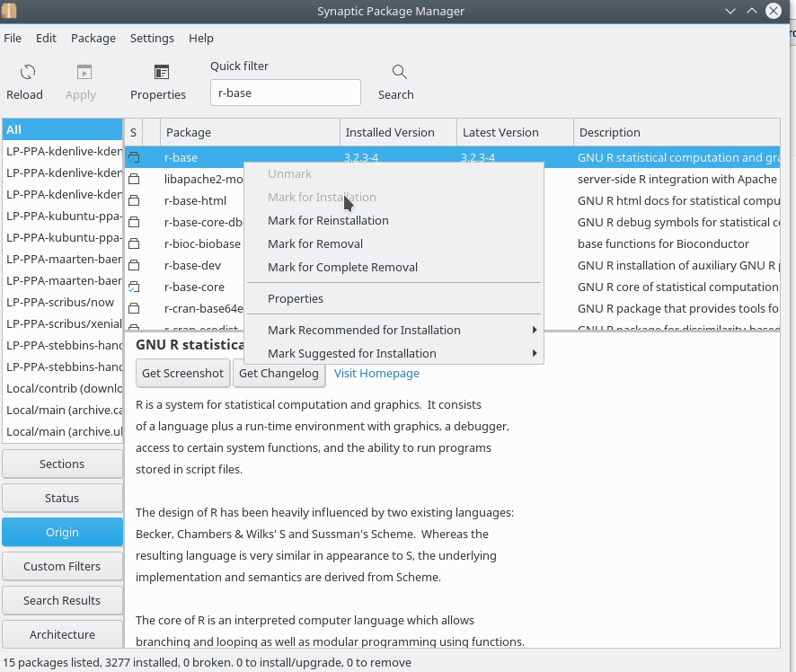Image resolution: width=796 pixels, height=672 pixels.
Task: Toggle status checkbox for r-base row
Action: click(134, 157)
